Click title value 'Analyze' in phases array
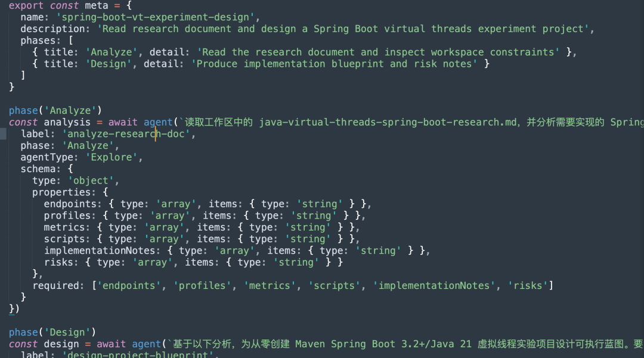Image resolution: width=644 pixels, height=358 pixels. tap(112, 52)
